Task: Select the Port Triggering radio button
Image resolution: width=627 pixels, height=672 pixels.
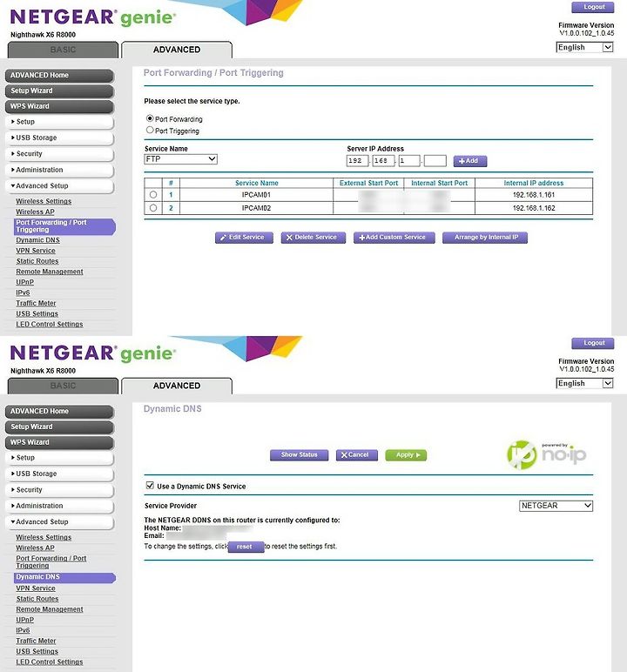Action: pyautogui.click(x=150, y=130)
